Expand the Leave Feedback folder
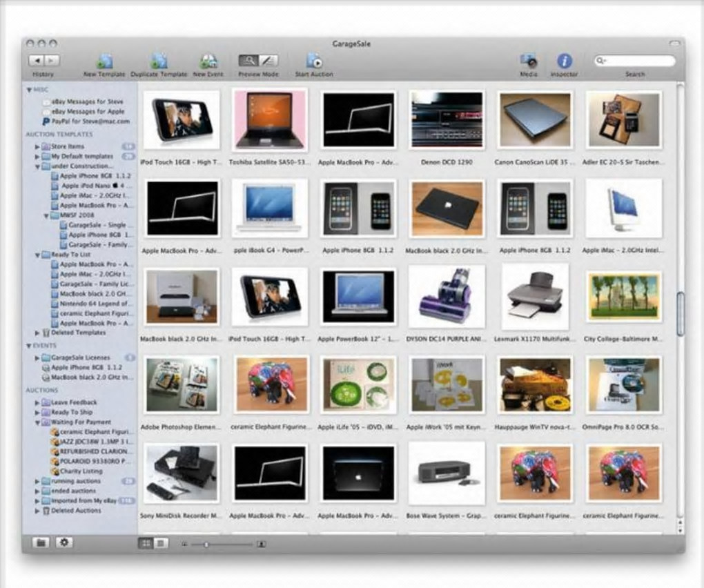Image resolution: width=704 pixels, height=588 pixels. click(37, 402)
